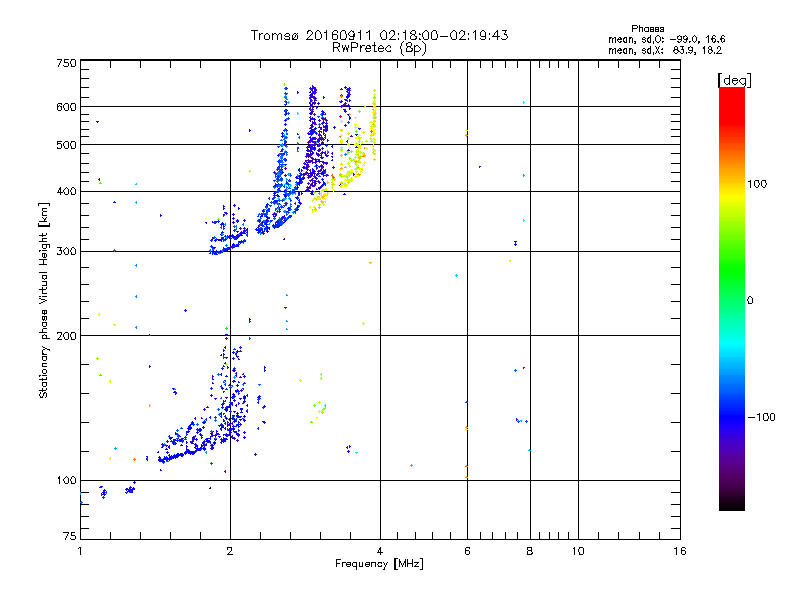This screenshot has height=600, width=800.
Task: Click the colorbar '0' tick label
Action: 750,301
